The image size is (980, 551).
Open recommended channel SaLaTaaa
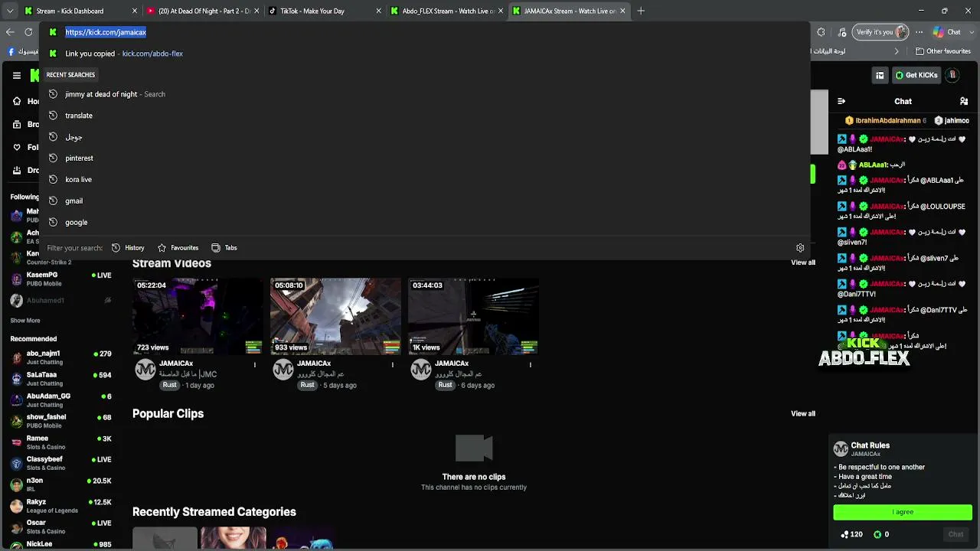tap(61, 379)
